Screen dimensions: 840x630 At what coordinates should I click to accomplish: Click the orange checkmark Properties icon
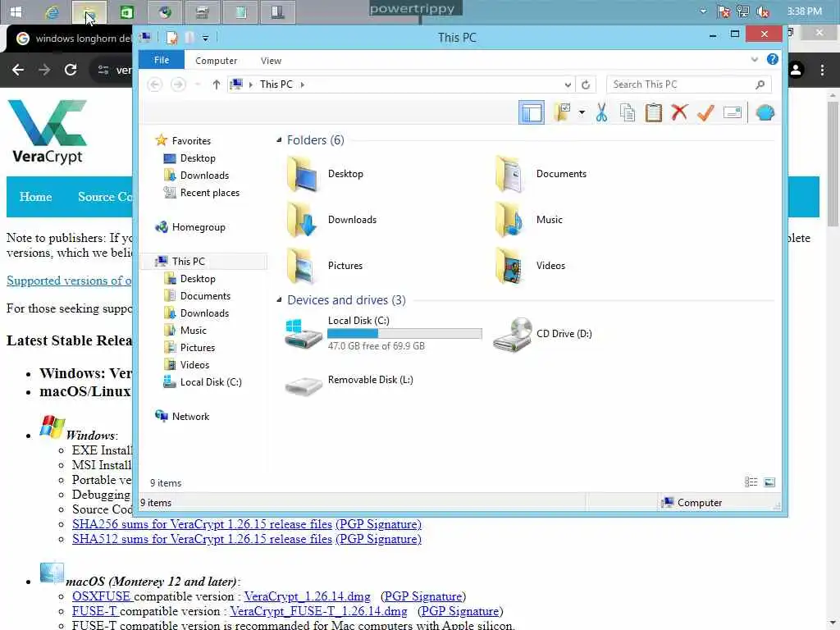tap(705, 112)
